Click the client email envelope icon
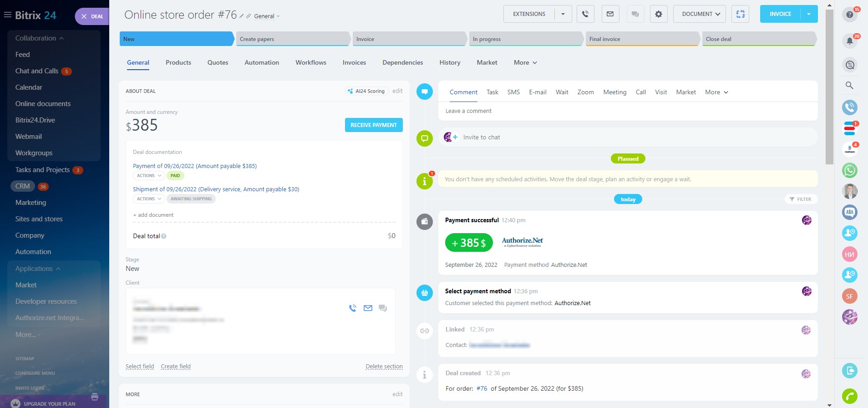Viewport: 868px width, 408px height. (x=368, y=308)
